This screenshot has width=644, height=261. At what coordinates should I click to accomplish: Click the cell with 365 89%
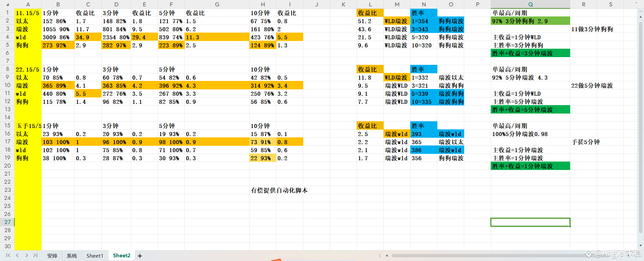pyautogui.click(x=58, y=85)
